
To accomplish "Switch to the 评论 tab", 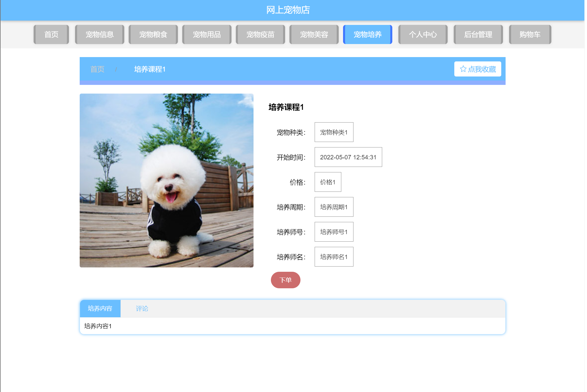I will pos(142,309).
